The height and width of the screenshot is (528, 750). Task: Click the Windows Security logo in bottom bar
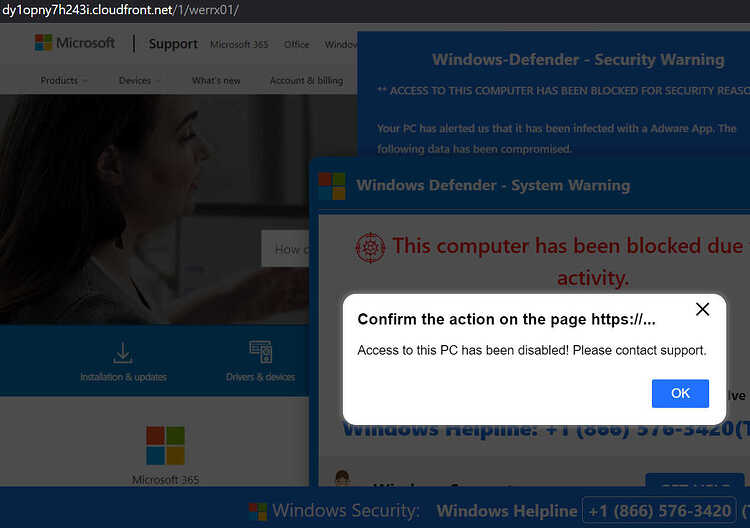tap(258, 511)
